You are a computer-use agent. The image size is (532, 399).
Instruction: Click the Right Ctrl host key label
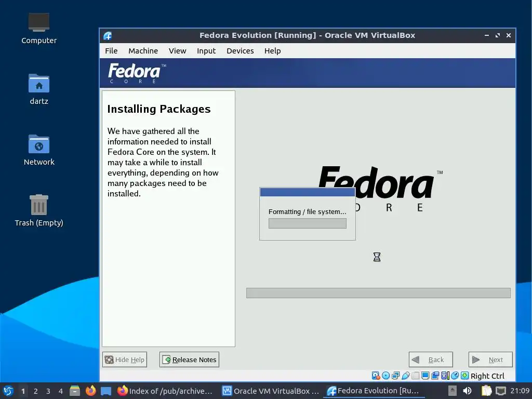click(x=487, y=376)
